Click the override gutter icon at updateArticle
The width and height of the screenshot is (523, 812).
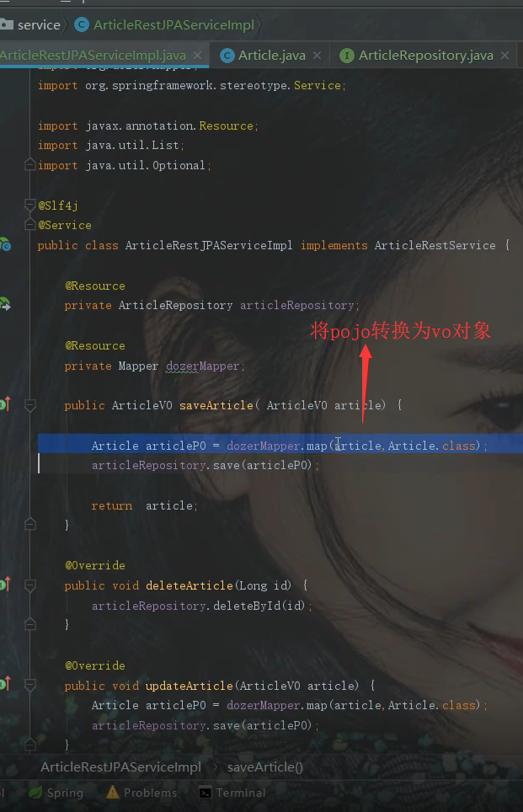pos(5,684)
